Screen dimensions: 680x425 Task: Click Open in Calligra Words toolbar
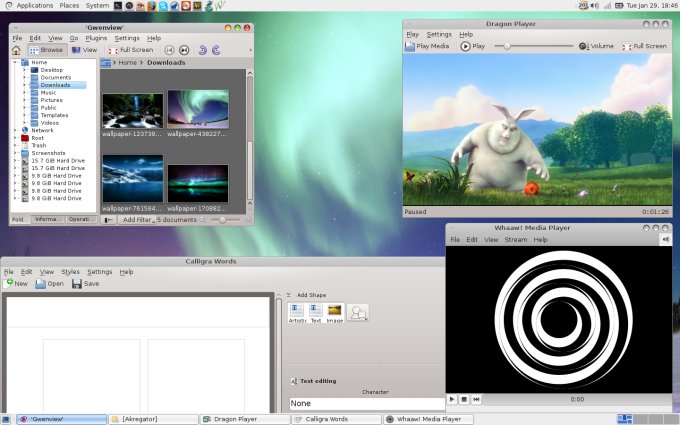click(49, 284)
